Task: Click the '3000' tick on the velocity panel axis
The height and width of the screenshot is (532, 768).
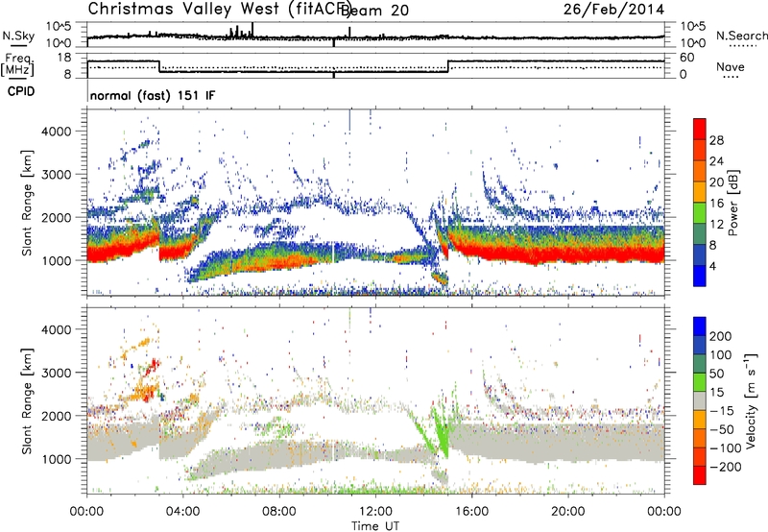Action: click(56, 373)
